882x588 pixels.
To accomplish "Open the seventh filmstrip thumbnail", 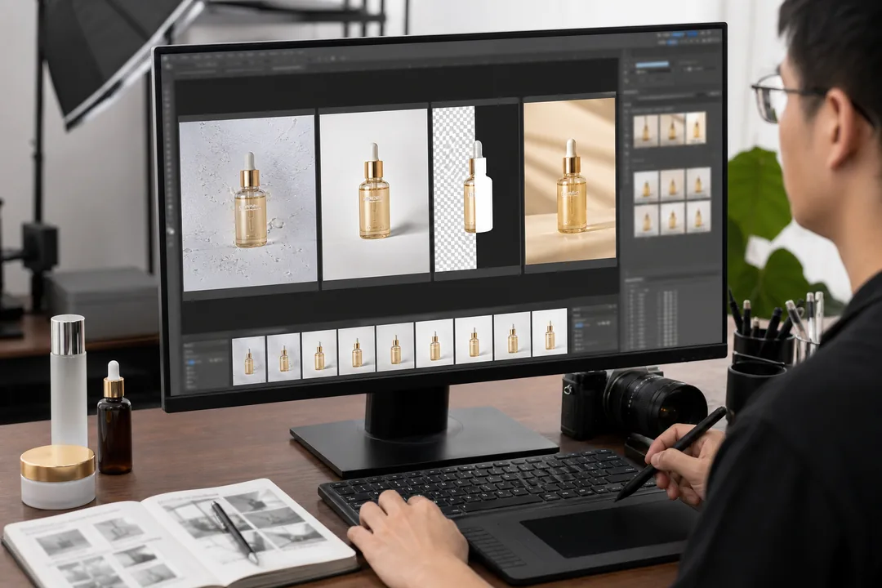I will click(474, 341).
